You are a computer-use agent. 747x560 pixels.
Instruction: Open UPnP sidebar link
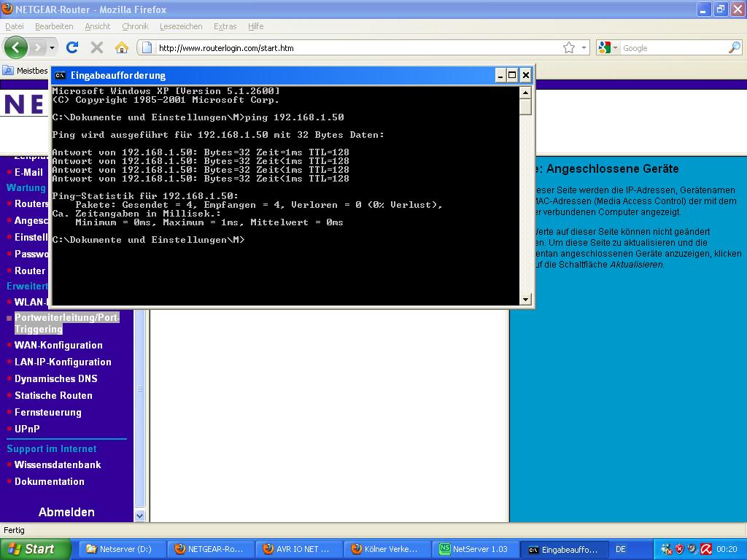(x=27, y=429)
